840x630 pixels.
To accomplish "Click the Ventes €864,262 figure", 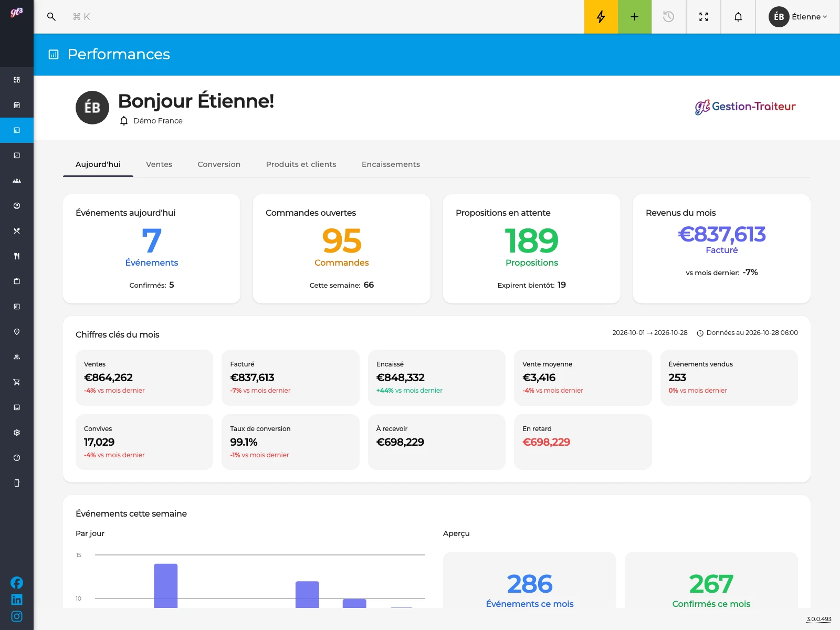I will click(108, 377).
